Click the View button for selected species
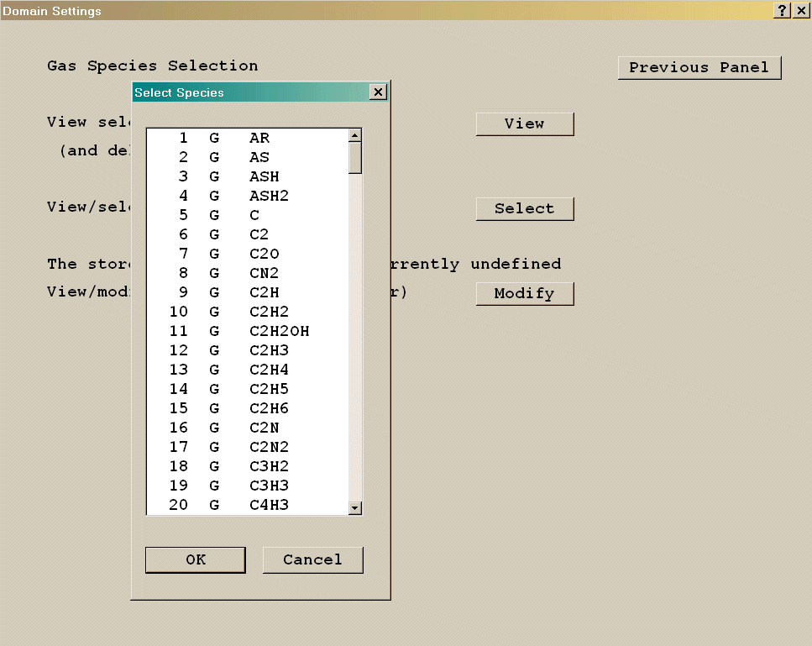Image resolution: width=812 pixels, height=646 pixels. [524, 123]
